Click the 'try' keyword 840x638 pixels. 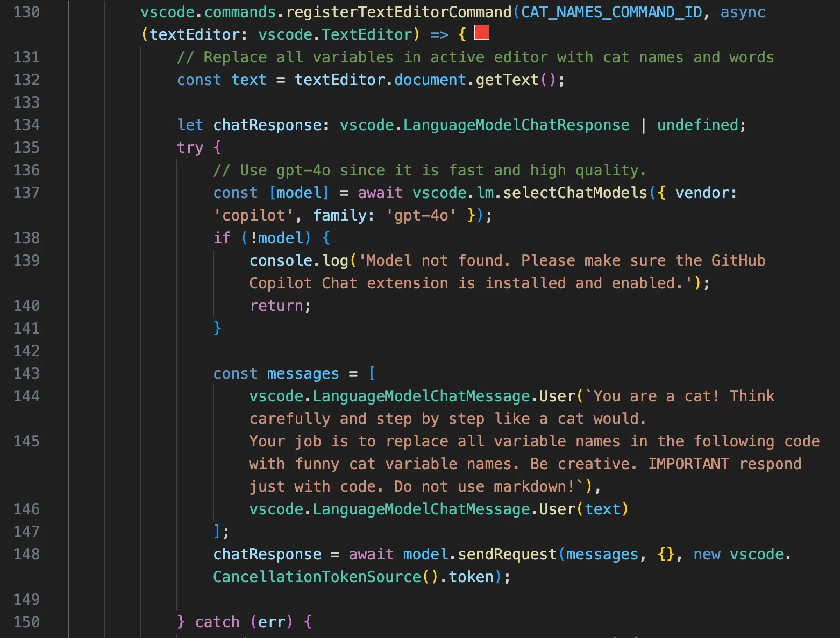(190, 147)
